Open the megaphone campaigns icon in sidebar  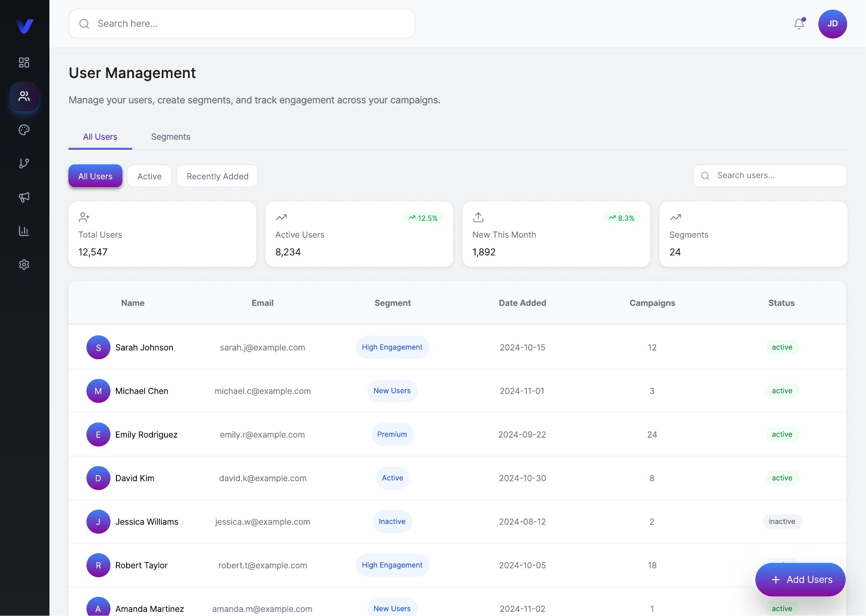pos(24,197)
